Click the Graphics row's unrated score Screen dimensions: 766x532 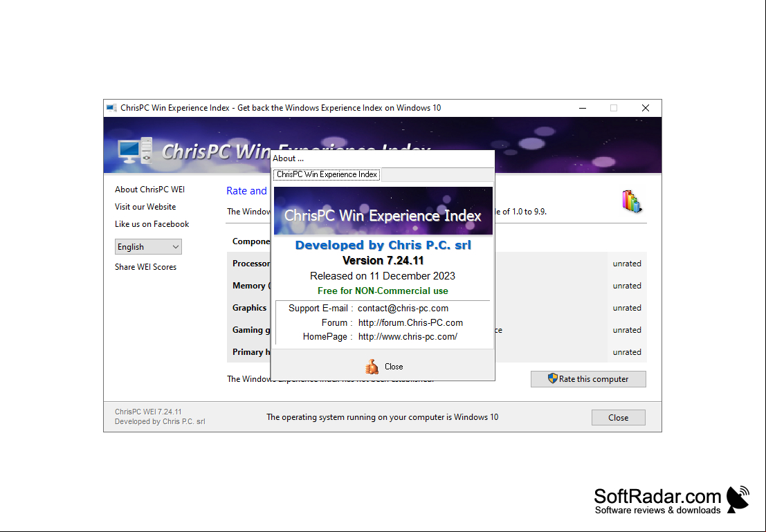click(x=627, y=308)
